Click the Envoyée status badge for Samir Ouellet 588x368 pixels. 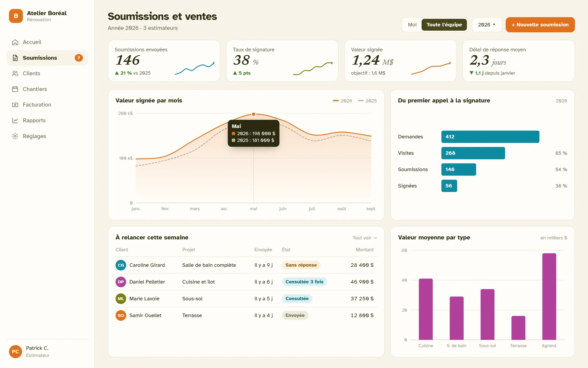click(295, 315)
